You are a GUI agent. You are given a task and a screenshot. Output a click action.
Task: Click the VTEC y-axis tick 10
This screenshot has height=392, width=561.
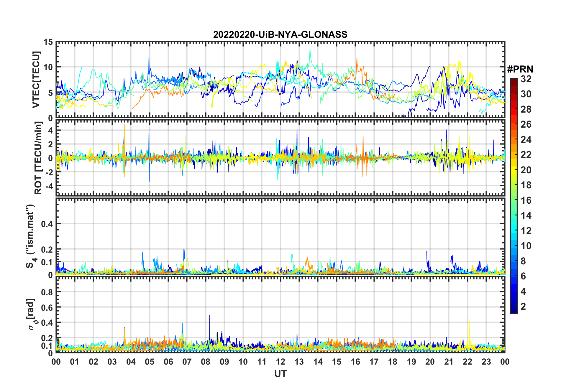[48, 67]
